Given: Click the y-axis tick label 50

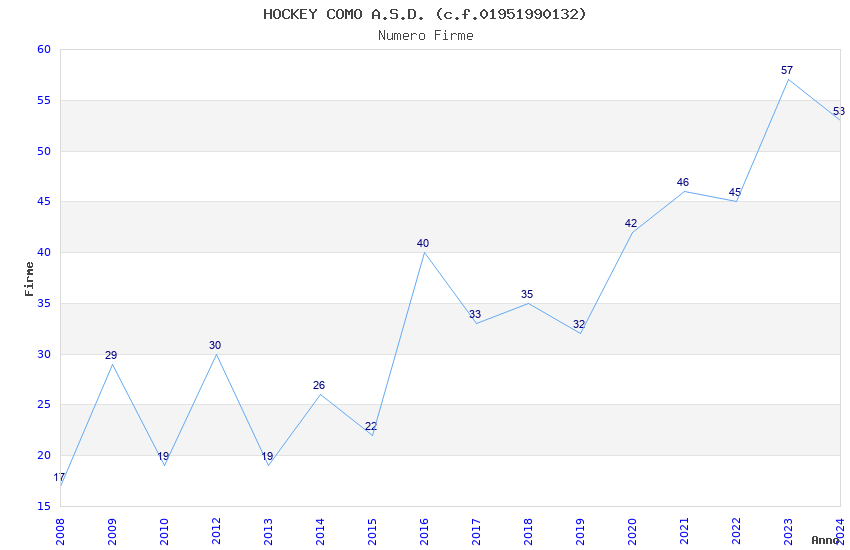Looking at the screenshot, I should point(44,151).
